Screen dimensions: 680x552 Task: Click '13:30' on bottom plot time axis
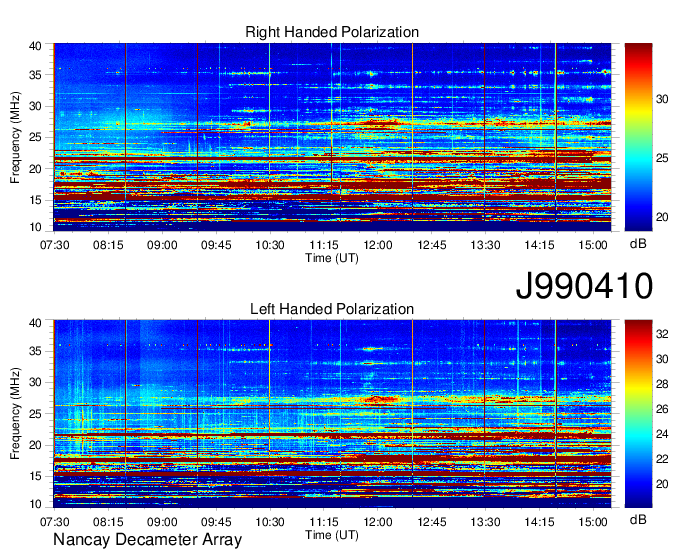(485, 522)
